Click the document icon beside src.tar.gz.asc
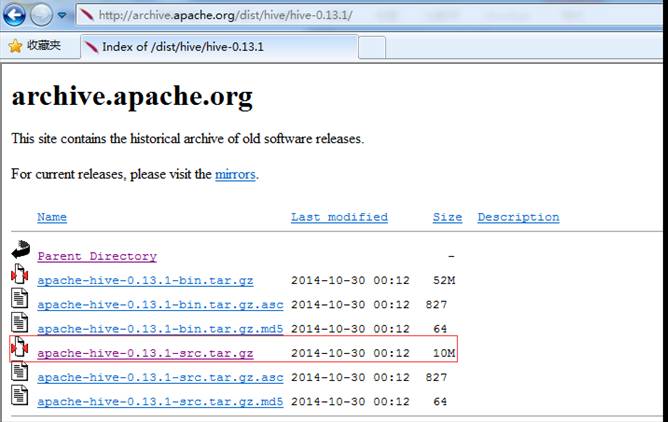Image resolution: width=668 pixels, height=422 pixels. [20, 371]
